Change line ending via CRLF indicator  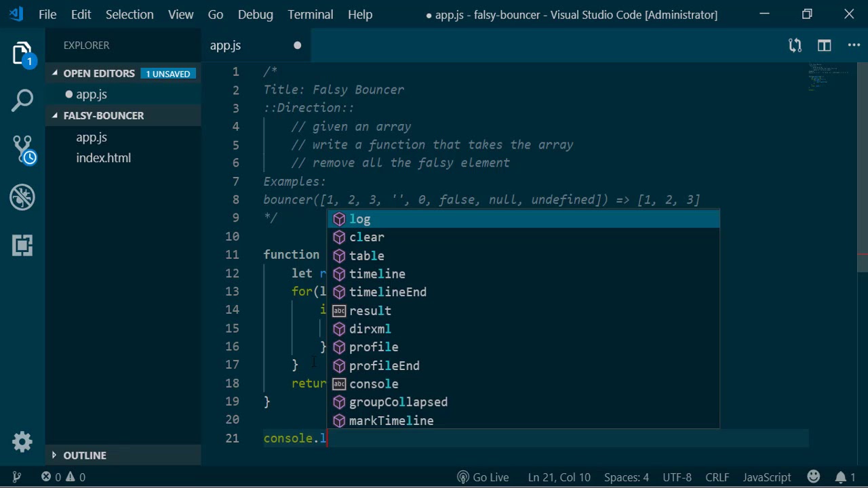pos(717,477)
